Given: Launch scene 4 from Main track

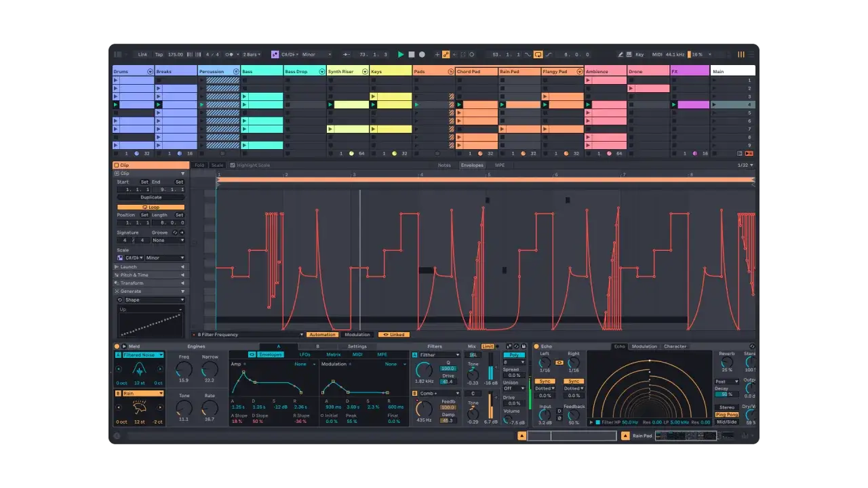Looking at the screenshot, I should (715, 104).
